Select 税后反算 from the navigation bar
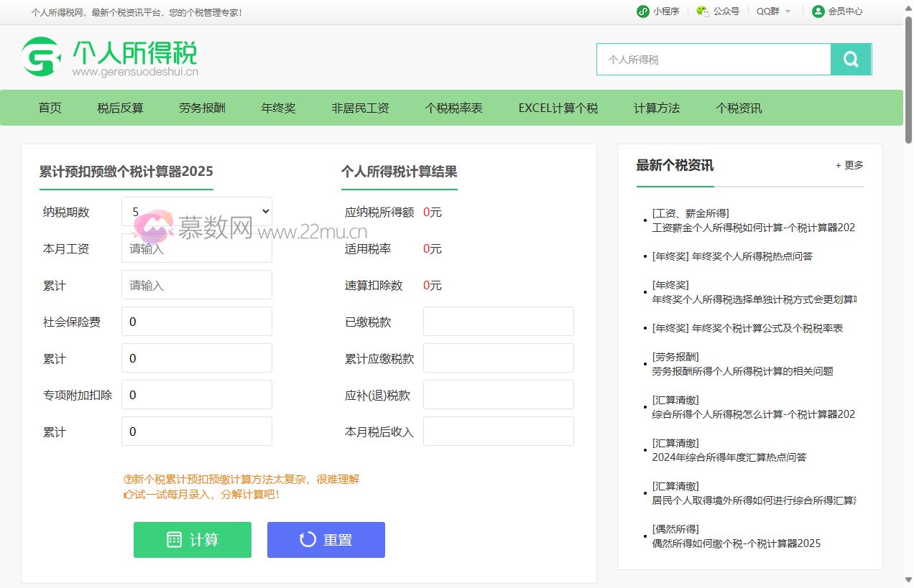Viewport: 914px width, 588px height. pyautogui.click(x=119, y=107)
